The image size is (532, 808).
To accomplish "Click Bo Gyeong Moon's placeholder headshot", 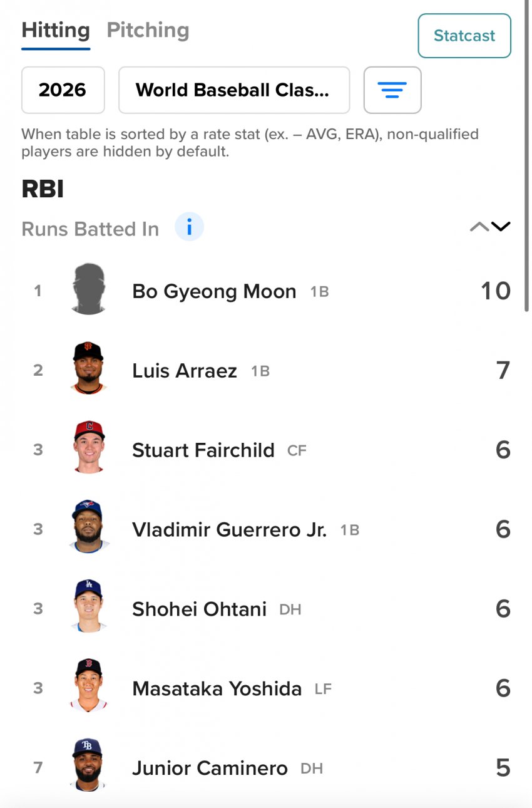I will click(88, 289).
